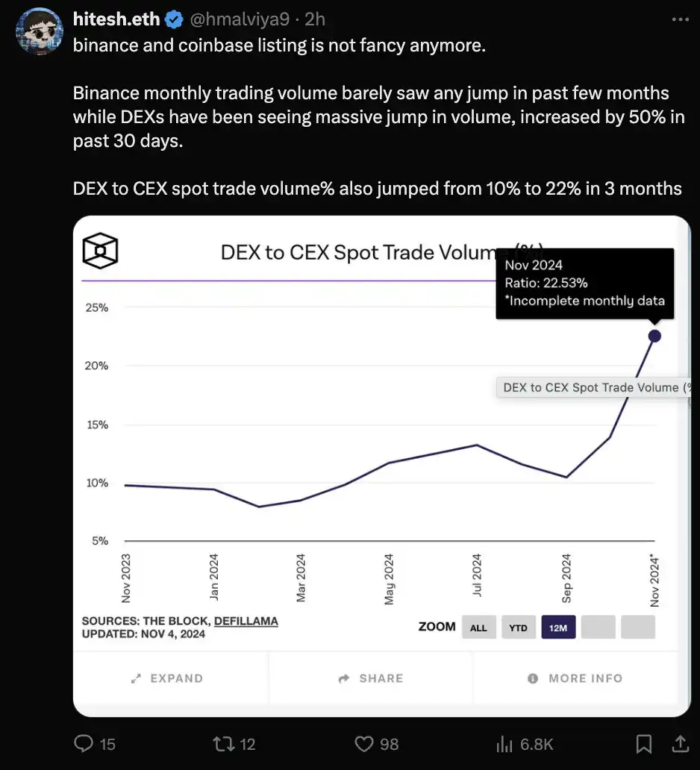The height and width of the screenshot is (770, 700).
Task: Select the 12M zoom range
Action: tap(558, 627)
